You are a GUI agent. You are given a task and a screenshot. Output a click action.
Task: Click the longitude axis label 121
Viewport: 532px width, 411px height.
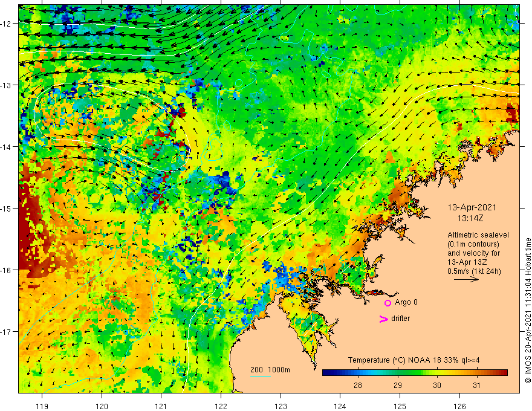tap(161, 406)
